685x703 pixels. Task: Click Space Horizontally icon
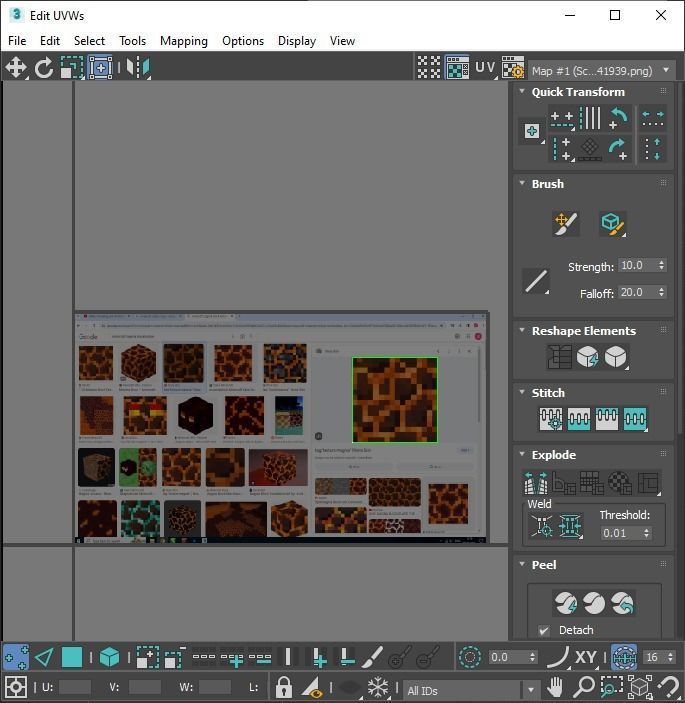(x=653, y=118)
